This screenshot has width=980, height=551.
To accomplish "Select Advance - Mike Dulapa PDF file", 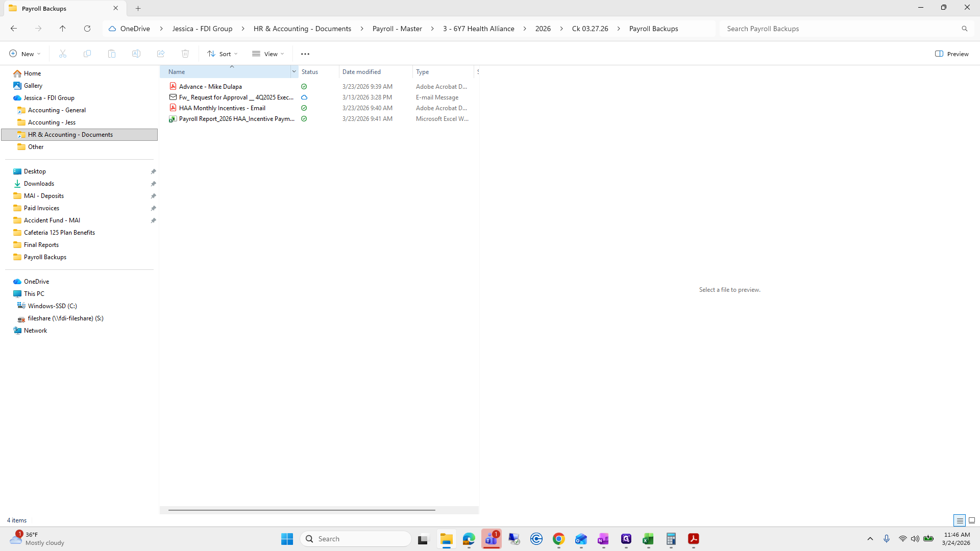I will (210, 87).
